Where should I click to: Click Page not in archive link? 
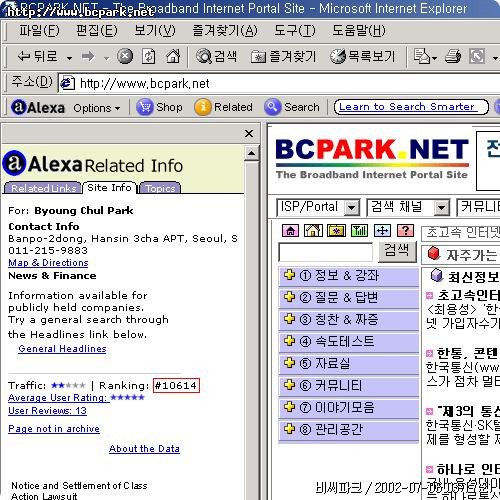click(x=54, y=429)
